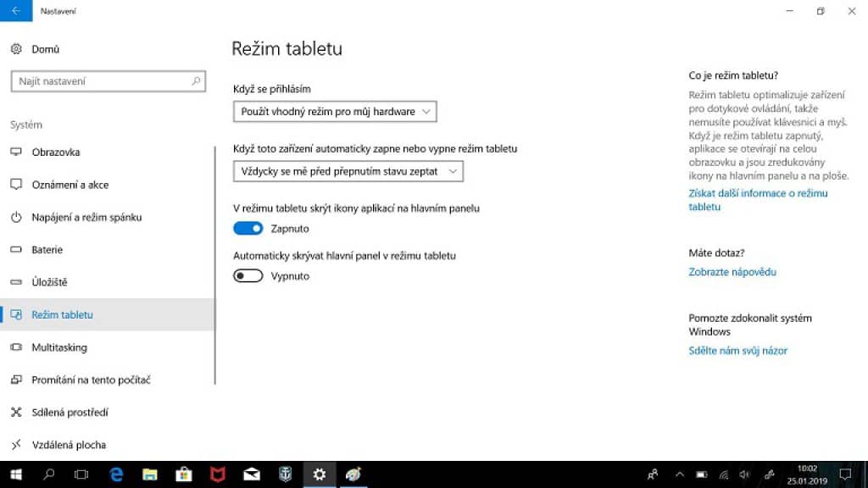
Task: Restore down the Nastavení window
Action: click(x=821, y=10)
